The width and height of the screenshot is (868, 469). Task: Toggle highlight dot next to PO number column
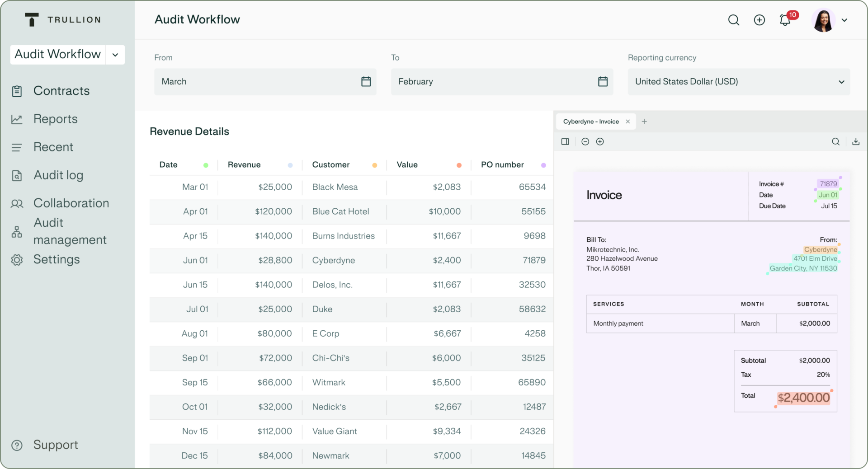[543, 165]
